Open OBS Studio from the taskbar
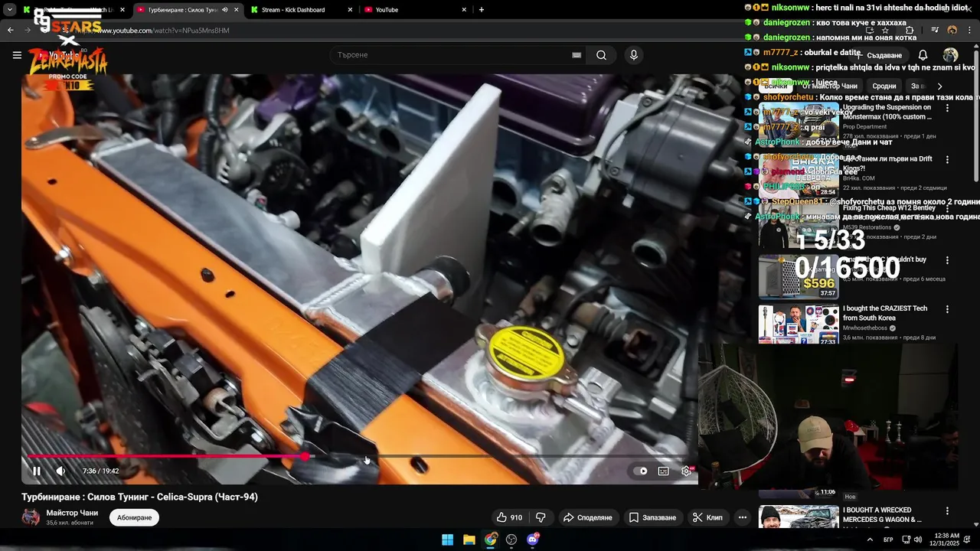The image size is (980, 551). pyautogui.click(x=511, y=540)
